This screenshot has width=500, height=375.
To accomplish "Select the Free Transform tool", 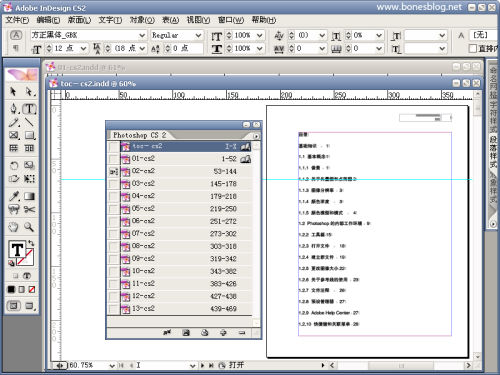I will point(29,179).
